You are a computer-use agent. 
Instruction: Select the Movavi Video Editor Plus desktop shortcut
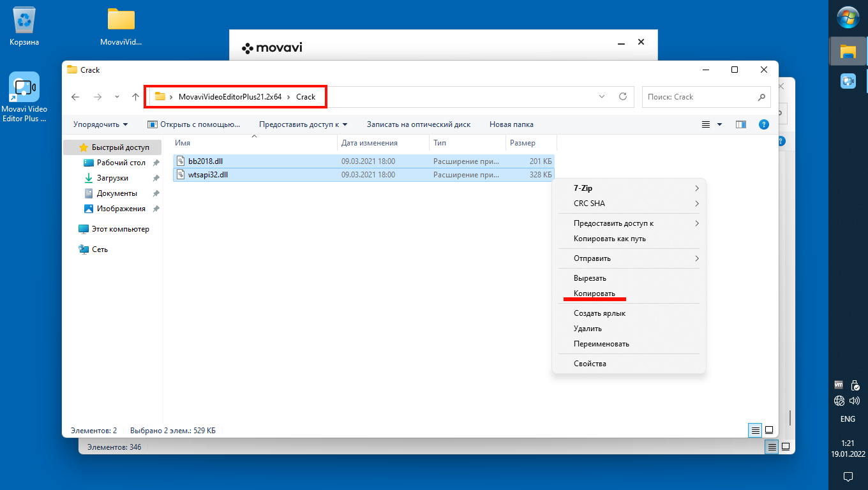(x=24, y=97)
